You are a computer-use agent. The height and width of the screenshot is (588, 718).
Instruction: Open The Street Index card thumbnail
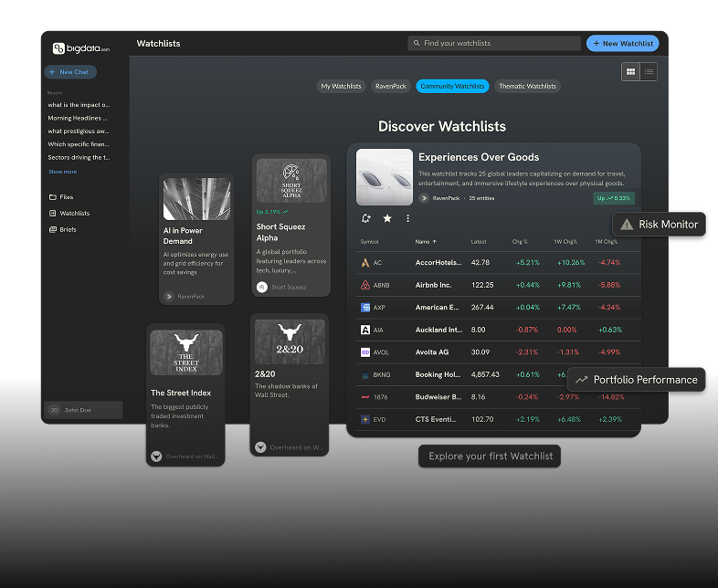(x=186, y=352)
